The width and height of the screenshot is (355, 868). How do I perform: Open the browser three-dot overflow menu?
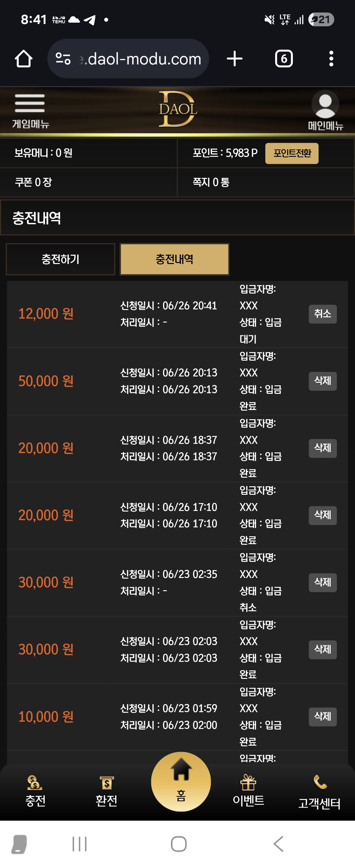click(x=331, y=59)
